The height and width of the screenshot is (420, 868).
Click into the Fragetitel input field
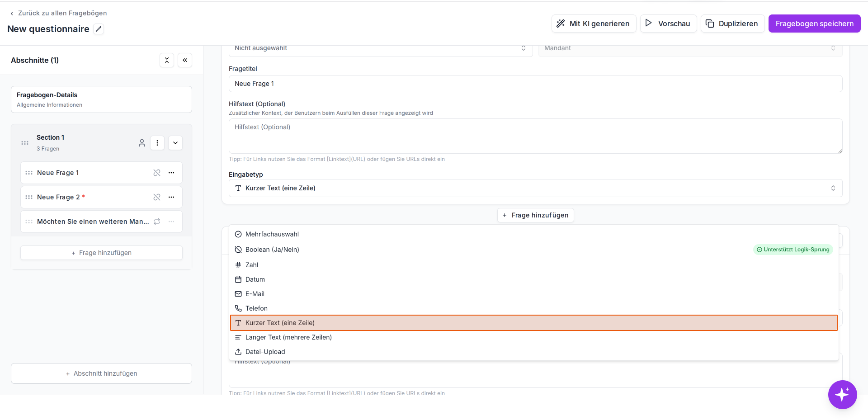535,84
